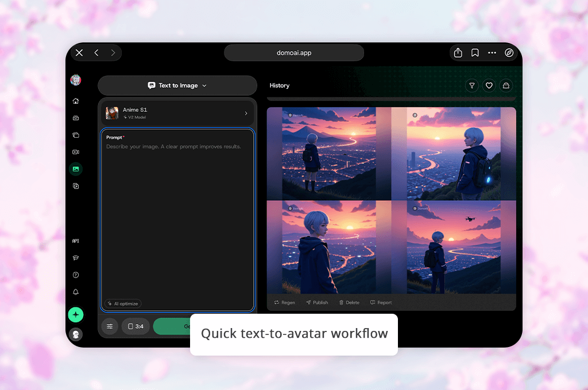Image resolution: width=588 pixels, height=390 pixels.
Task: Click the green Generate button
Action: (172, 326)
